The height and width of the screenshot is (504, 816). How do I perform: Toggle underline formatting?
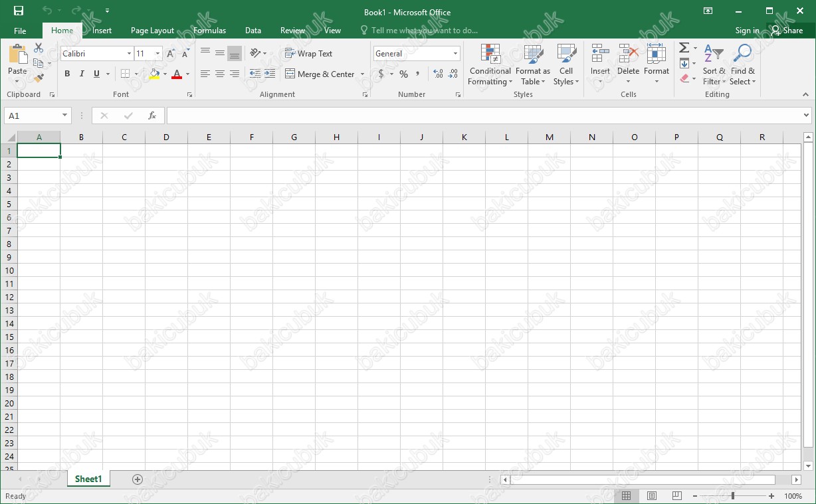96,74
